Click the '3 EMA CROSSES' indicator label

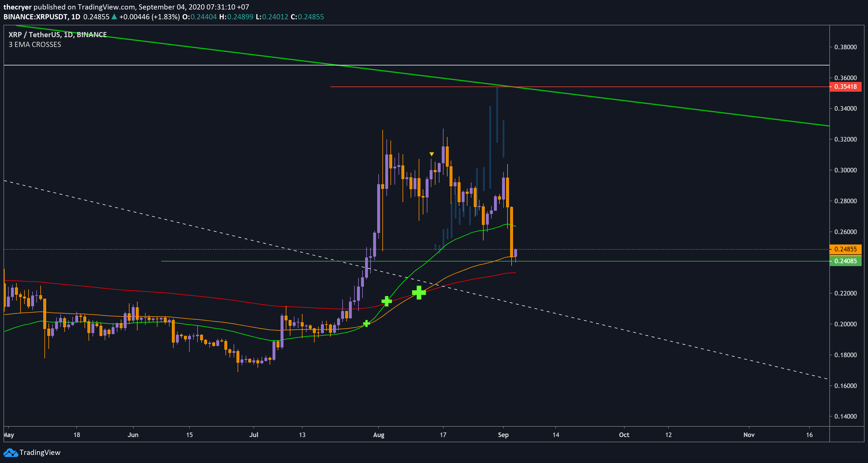coord(35,44)
